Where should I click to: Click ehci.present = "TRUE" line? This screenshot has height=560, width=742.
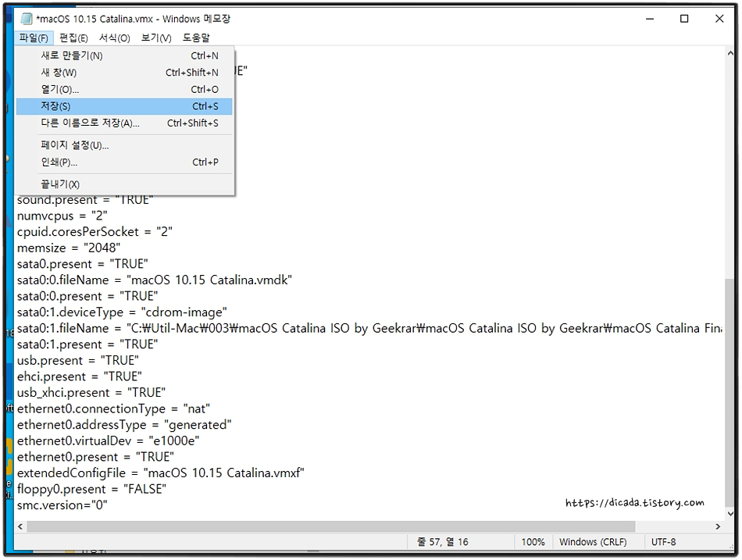(80, 376)
